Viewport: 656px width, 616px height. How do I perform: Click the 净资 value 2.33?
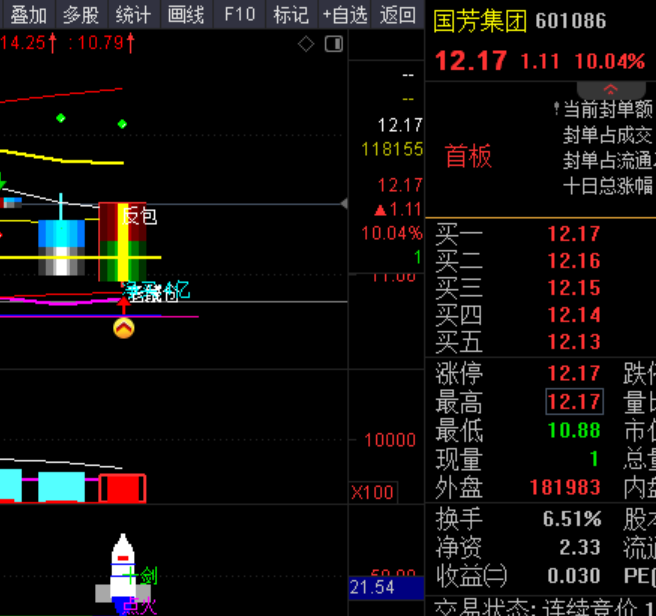tap(580, 547)
